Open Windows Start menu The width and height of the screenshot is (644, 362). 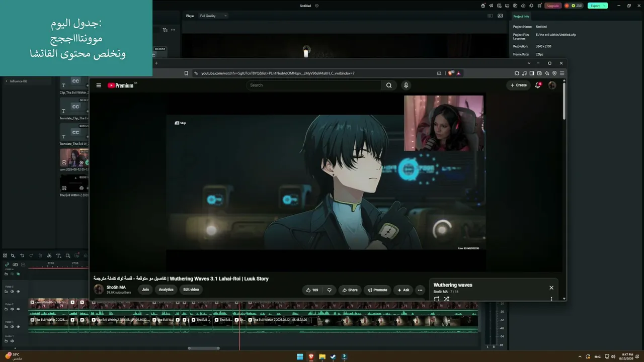300,357
